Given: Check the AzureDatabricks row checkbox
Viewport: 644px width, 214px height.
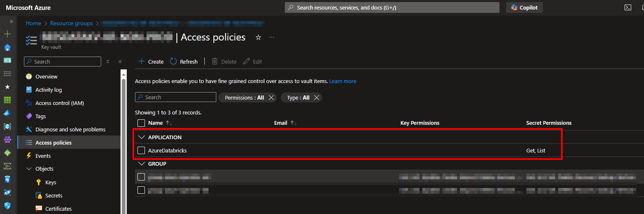Looking at the screenshot, I should coord(141,150).
